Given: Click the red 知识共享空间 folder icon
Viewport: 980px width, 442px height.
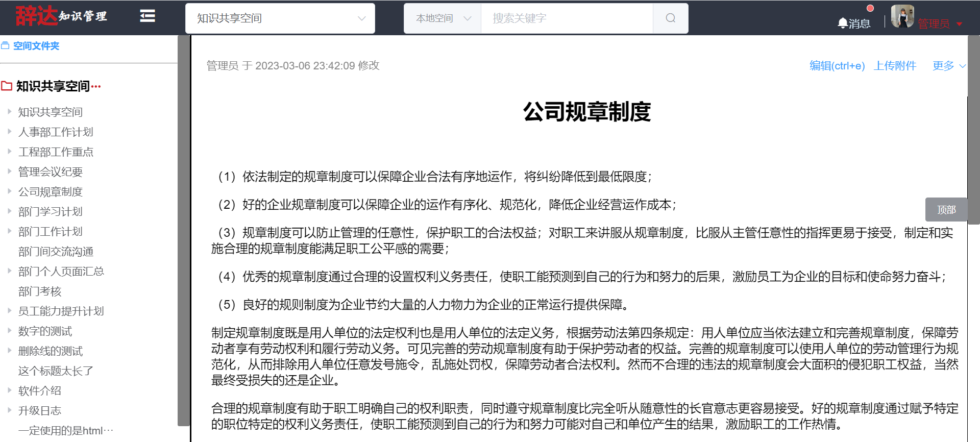Looking at the screenshot, I should pyautogui.click(x=7, y=86).
